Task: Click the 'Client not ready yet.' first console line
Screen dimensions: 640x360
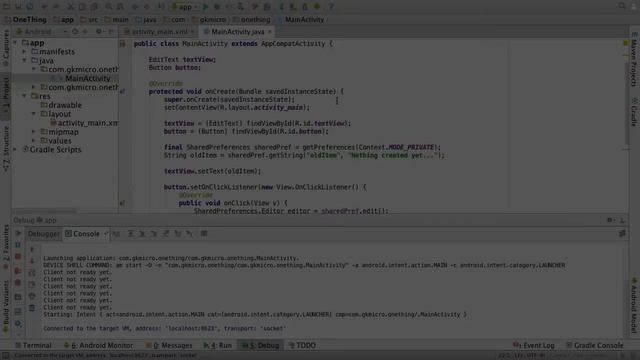Action: tap(77, 272)
